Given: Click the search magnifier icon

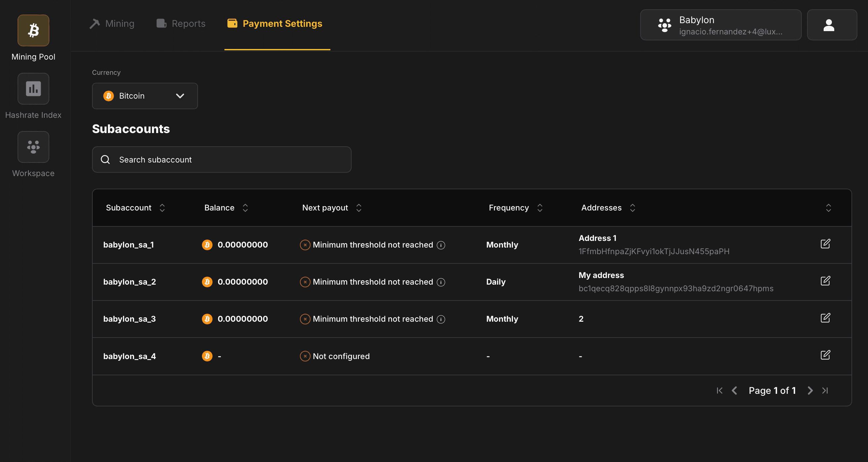Looking at the screenshot, I should click(x=106, y=160).
